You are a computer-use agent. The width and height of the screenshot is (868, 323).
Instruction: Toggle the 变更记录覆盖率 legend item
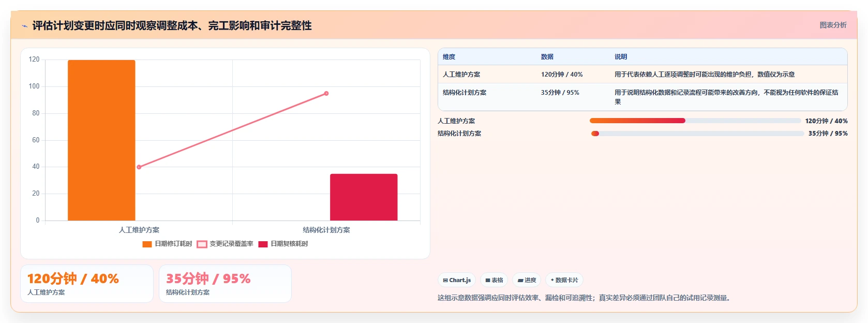(225, 244)
